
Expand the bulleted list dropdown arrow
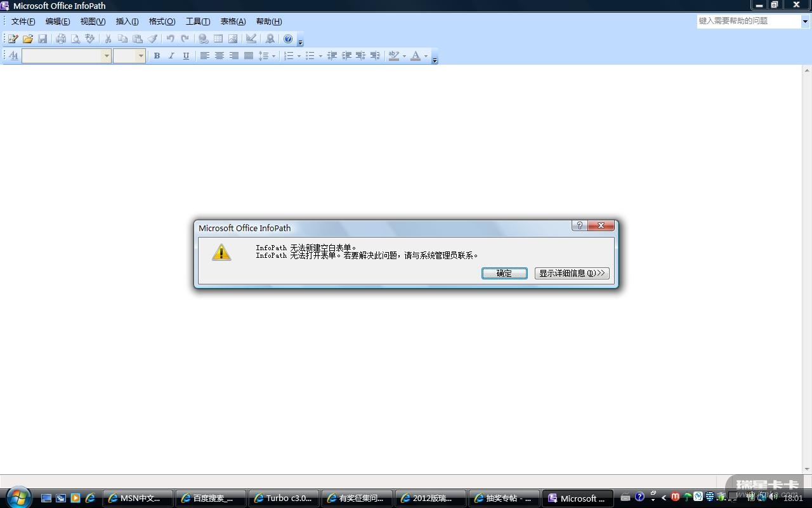click(x=320, y=56)
